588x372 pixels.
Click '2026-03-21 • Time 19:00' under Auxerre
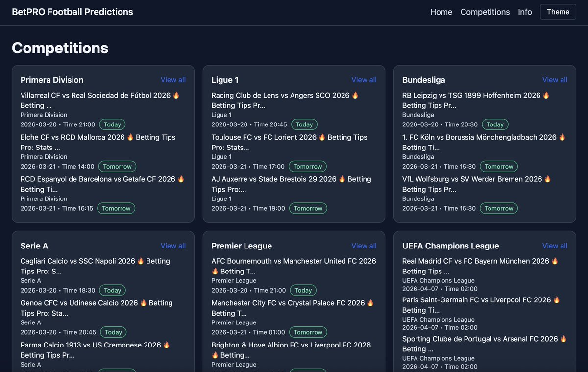coord(248,208)
